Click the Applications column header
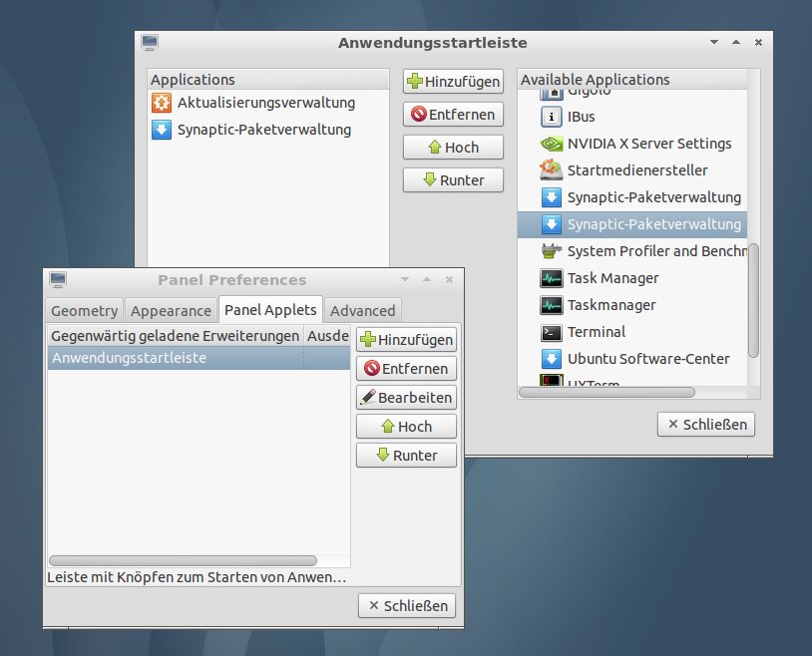The height and width of the screenshot is (656, 812). point(267,80)
